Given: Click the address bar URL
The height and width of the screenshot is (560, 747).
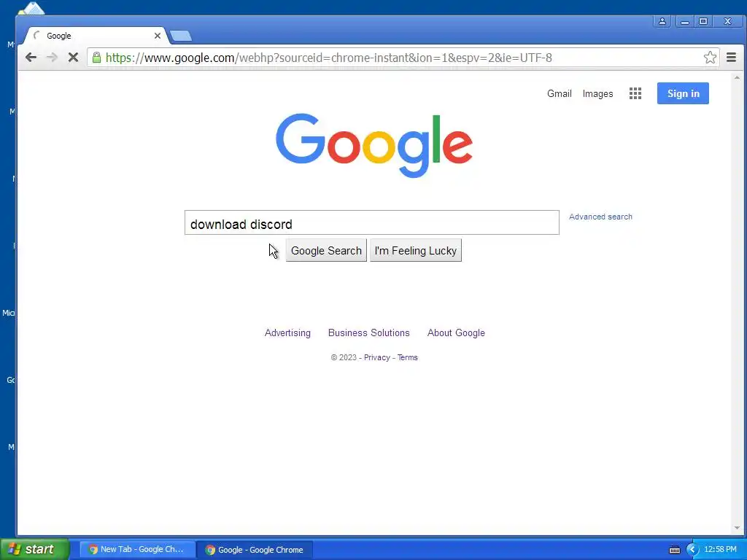Looking at the screenshot, I should [329, 58].
